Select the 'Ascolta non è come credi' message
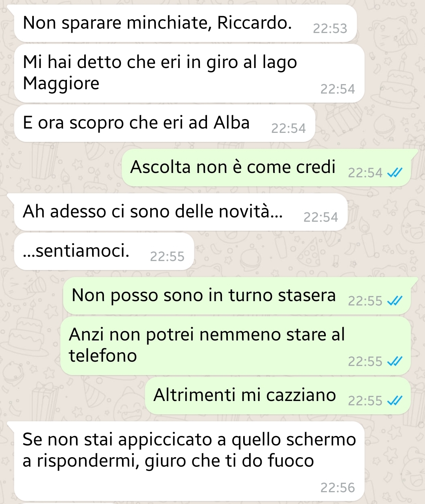 click(266, 167)
